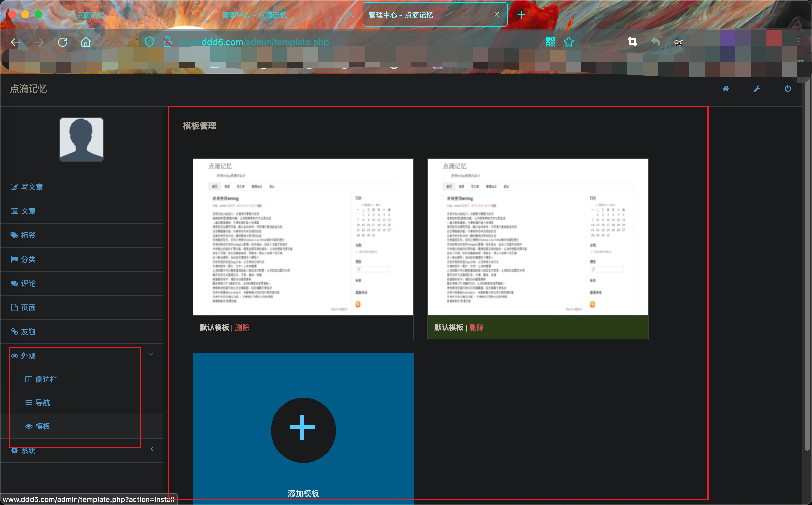Viewport: 812px width, 505px height.
Task: Click the power logout icon
Action: [x=787, y=89]
